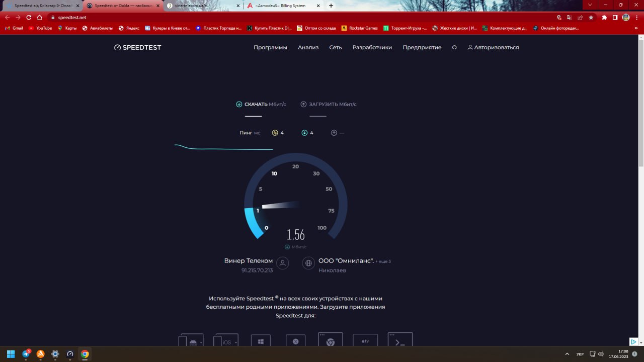Open the Авиабилеты bookmark
The width and height of the screenshot is (644, 362).
click(x=98, y=28)
